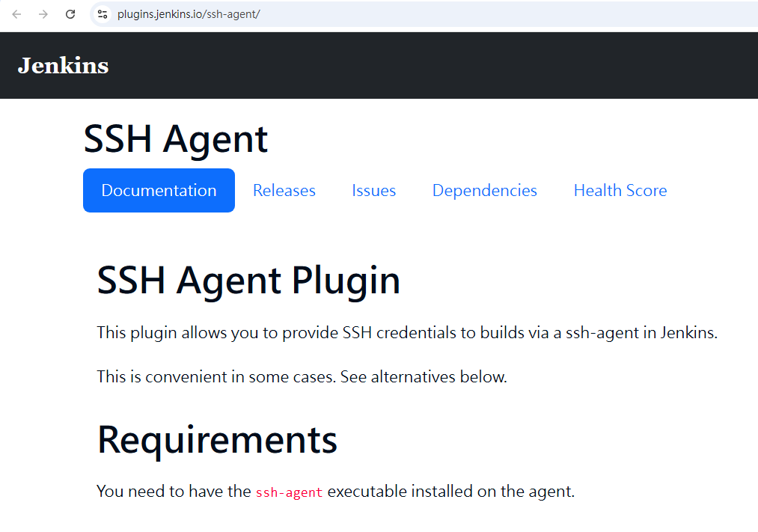The image size is (758, 532).
Task: Click the red ssh-agent code text
Action: [289, 492]
